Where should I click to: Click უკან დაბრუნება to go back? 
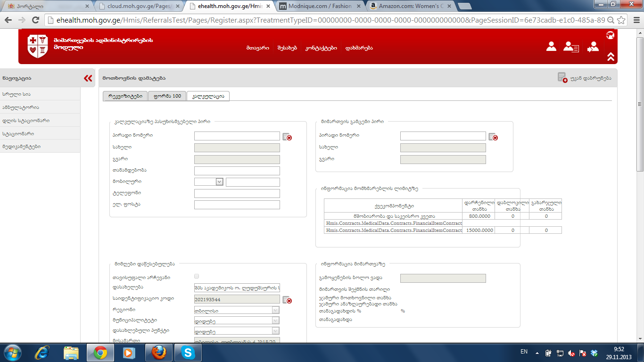(585, 78)
